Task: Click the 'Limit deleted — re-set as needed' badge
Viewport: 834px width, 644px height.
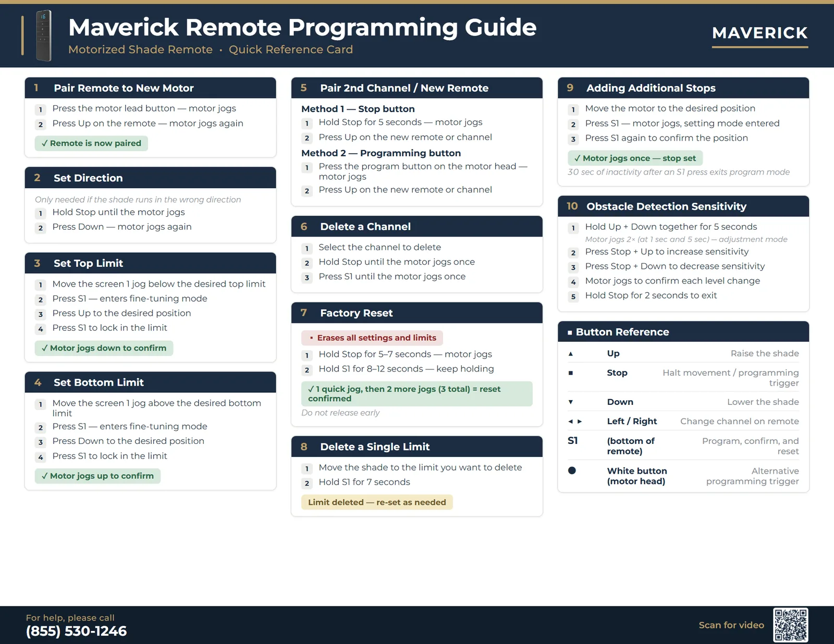Action: pos(377,502)
